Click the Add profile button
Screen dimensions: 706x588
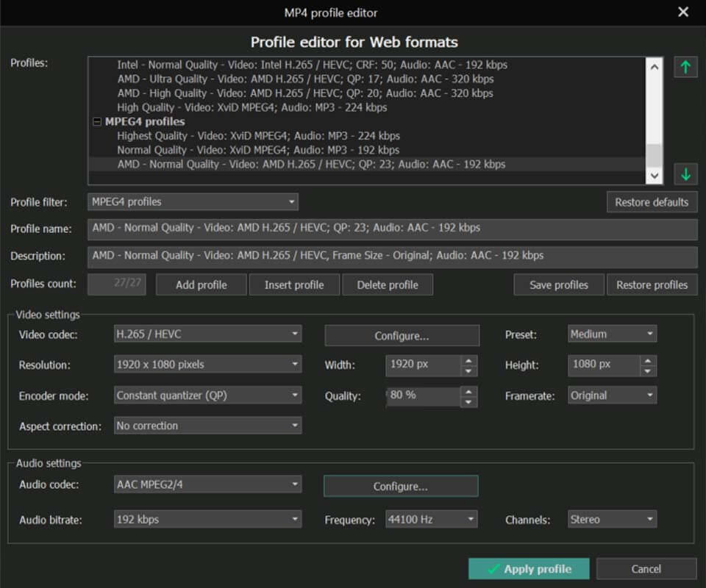202,284
